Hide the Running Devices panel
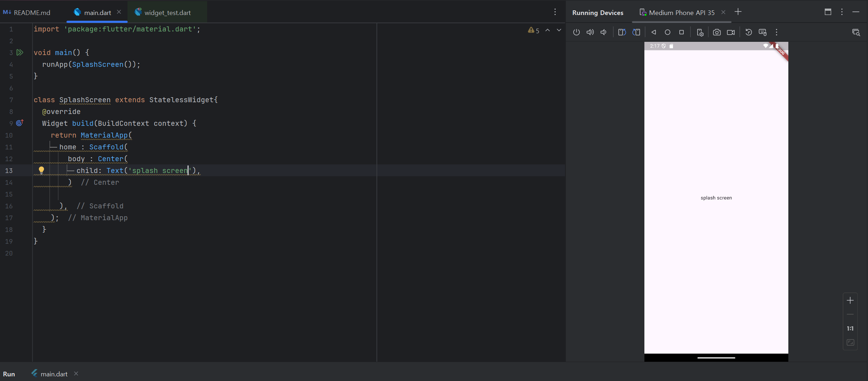This screenshot has width=868, height=381. (856, 12)
